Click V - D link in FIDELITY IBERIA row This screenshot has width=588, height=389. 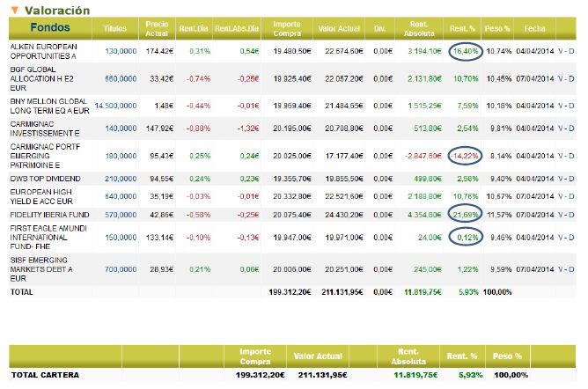566,215
